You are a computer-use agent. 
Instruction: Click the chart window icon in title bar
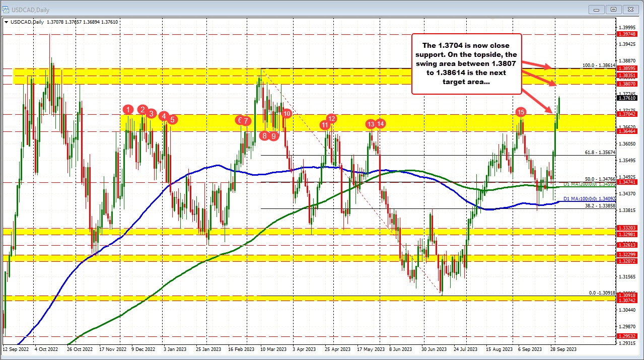(x=6, y=9)
